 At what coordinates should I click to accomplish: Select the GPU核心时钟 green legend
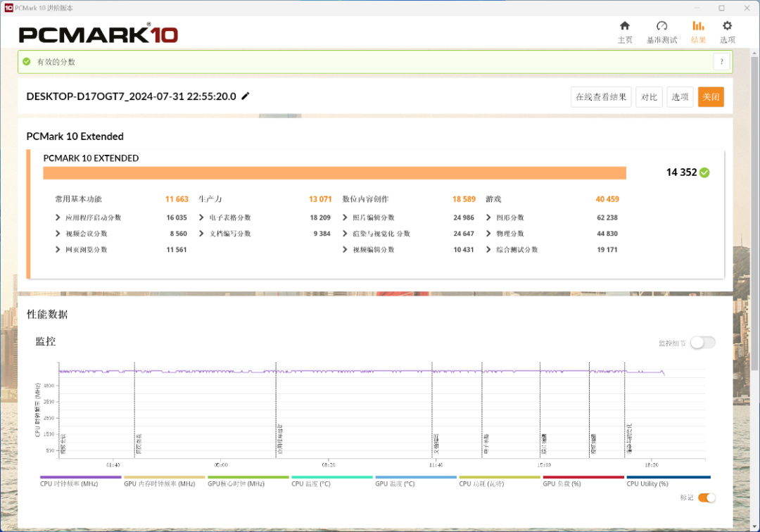coord(248,481)
